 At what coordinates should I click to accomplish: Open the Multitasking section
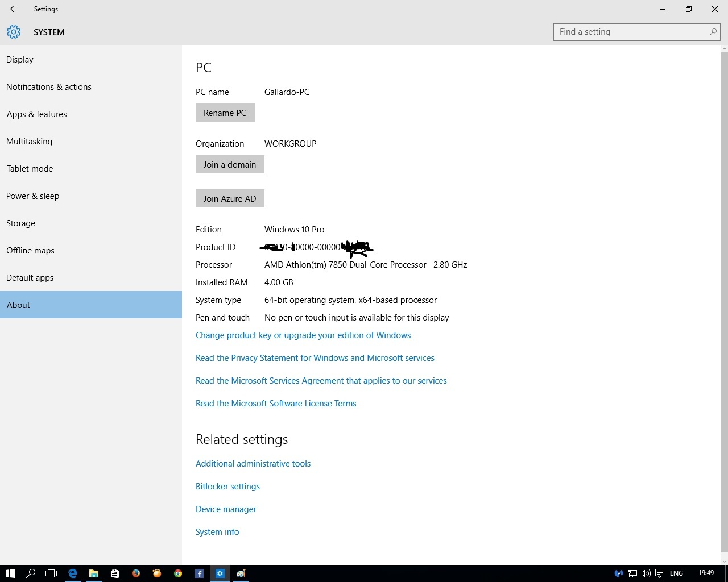[x=91, y=142]
